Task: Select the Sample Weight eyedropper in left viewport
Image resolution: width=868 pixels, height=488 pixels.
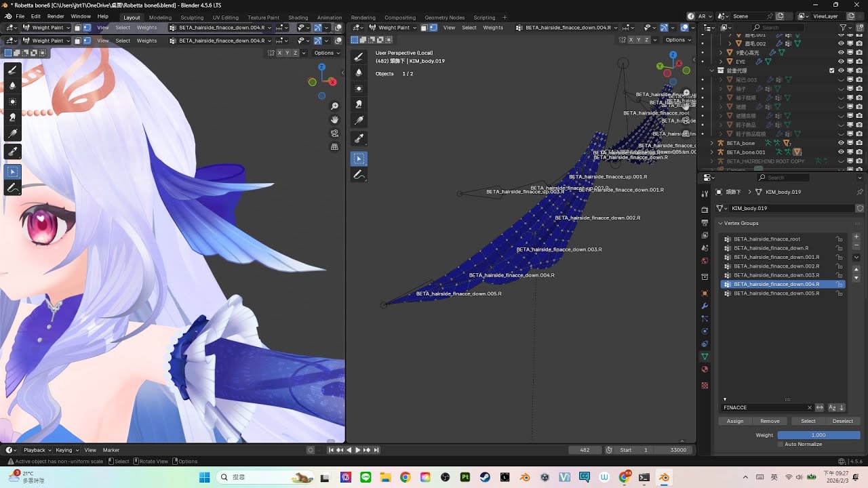Action: pos(12,151)
